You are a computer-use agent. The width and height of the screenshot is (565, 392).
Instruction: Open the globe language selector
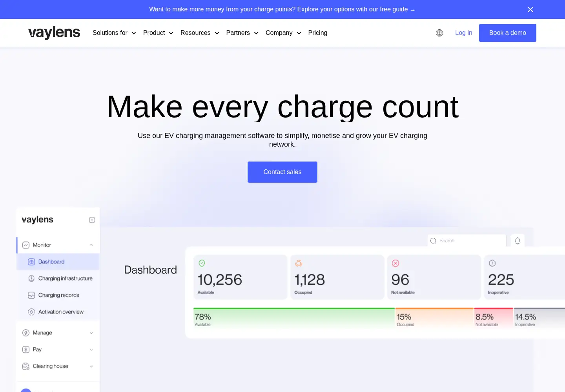point(439,33)
